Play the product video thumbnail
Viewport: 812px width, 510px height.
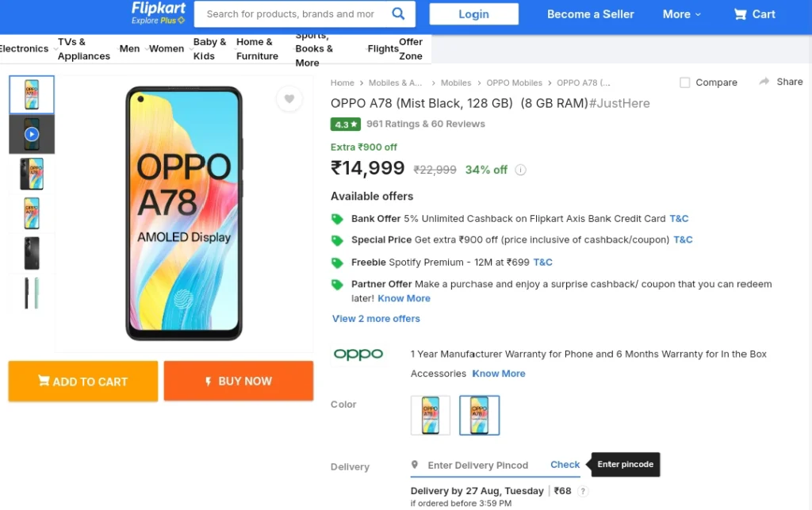tap(32, 134)
